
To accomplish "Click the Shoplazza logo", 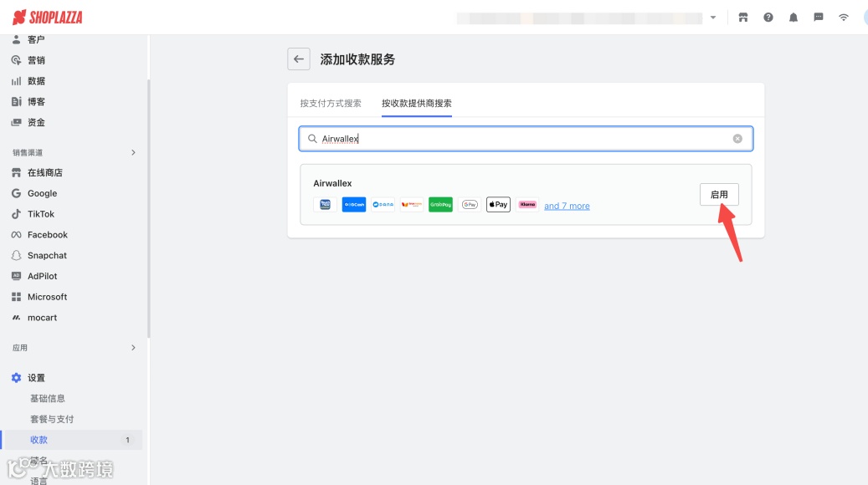I will (48, 18).
